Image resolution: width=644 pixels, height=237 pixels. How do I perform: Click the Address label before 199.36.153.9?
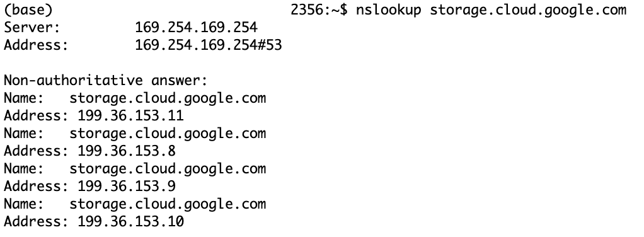pos(36,187)
